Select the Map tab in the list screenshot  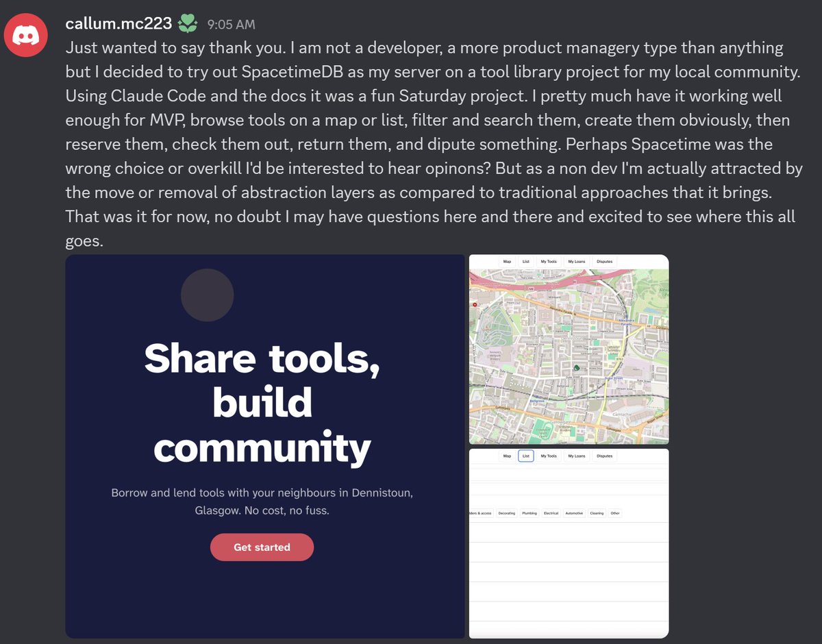(x=507, y=456)
